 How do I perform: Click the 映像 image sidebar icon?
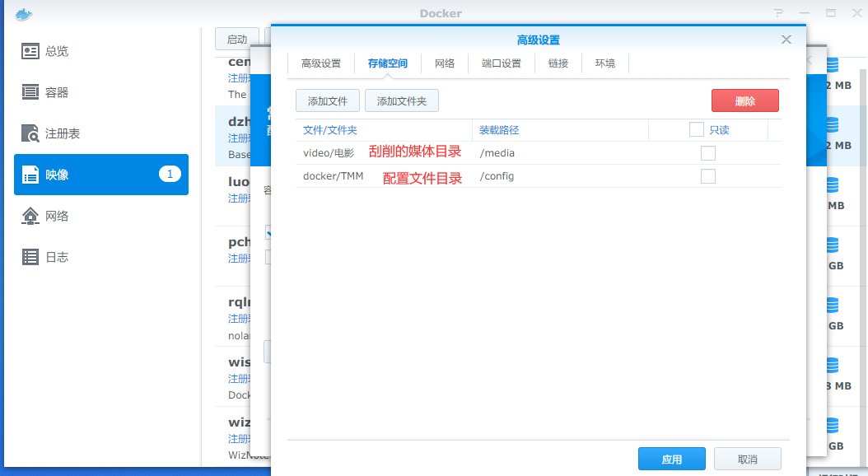[x=30, y=175]
